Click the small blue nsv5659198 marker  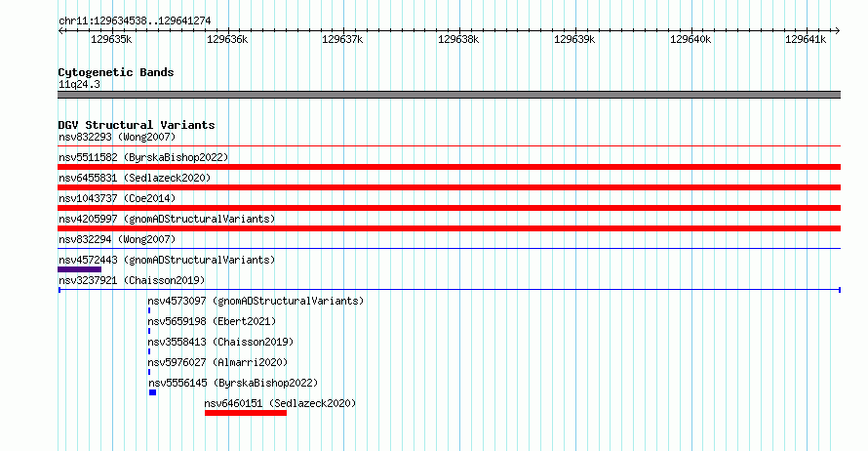click(149, 331)
